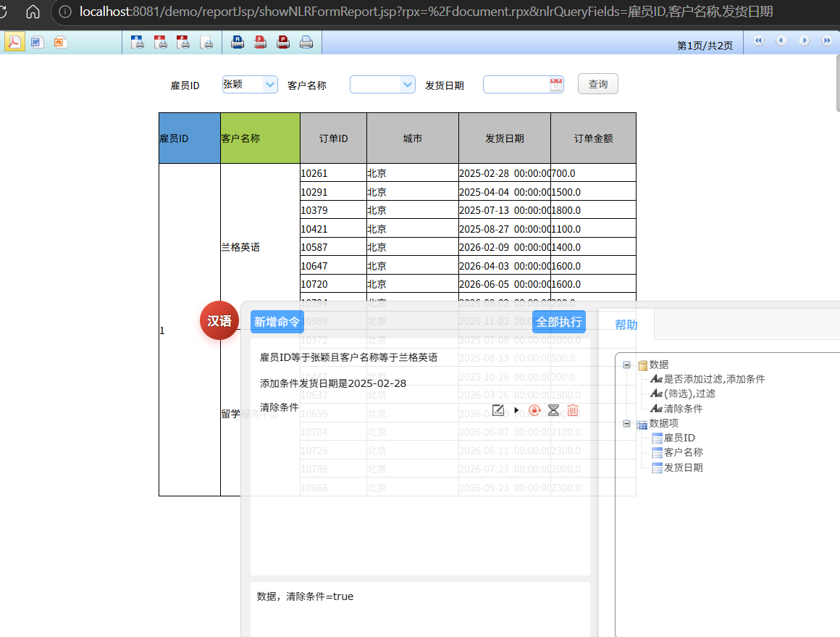Click the 查询 button
The image size is (840, 637).
(x=597, y=84)
